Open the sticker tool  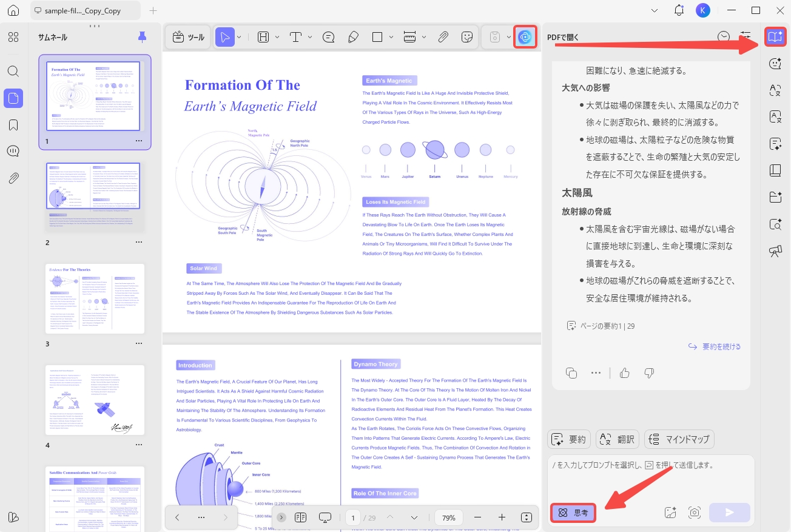pyautogui.click(x=467, y=37)
